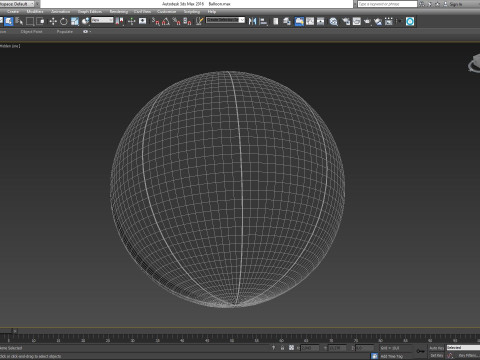Click the Select and Place tool
This screenshot has width=480, height=360.
coord(86,21)
